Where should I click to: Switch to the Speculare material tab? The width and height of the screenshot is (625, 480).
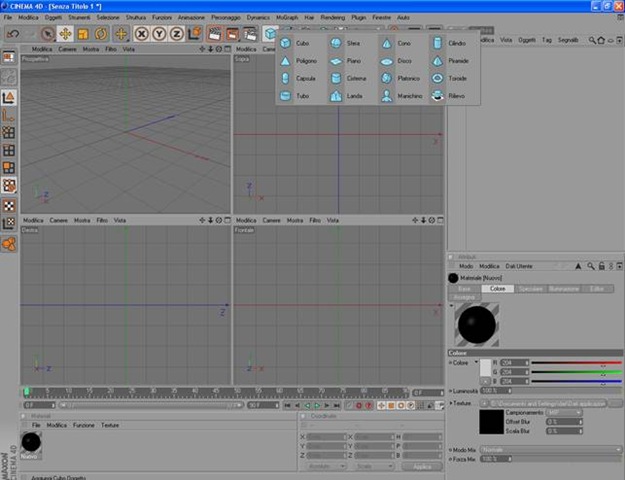tap(531, 289)
